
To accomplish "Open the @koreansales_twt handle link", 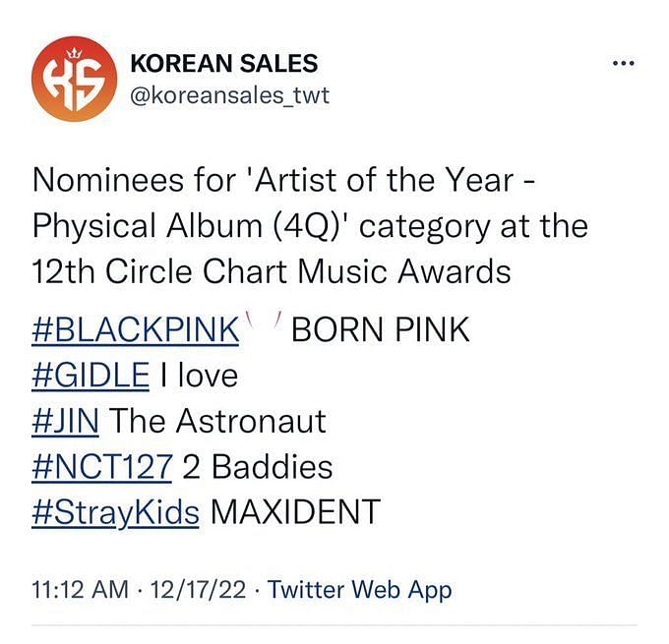I will point(229,95).
